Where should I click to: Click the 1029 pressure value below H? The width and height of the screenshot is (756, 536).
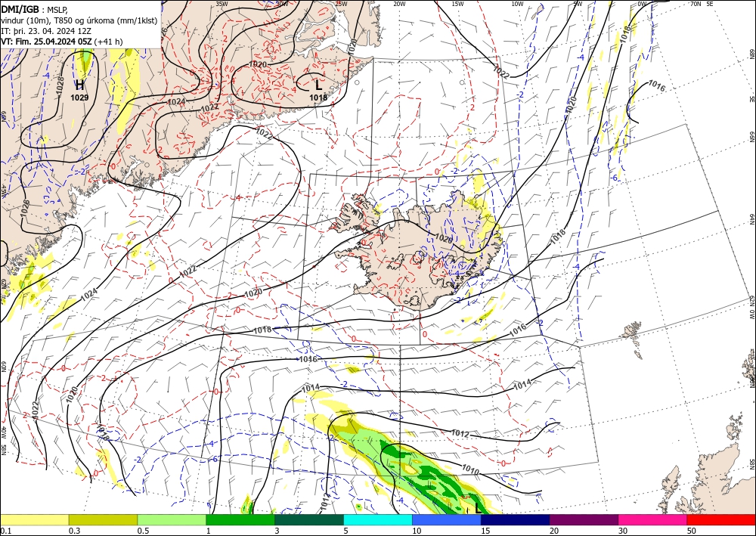tap(79, 98)
